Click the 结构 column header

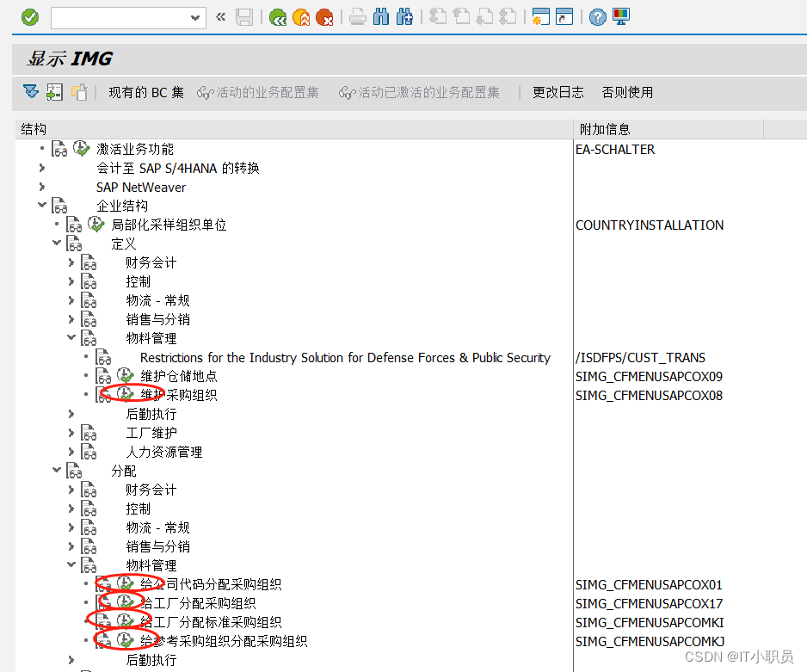click(x=294, y=129)
